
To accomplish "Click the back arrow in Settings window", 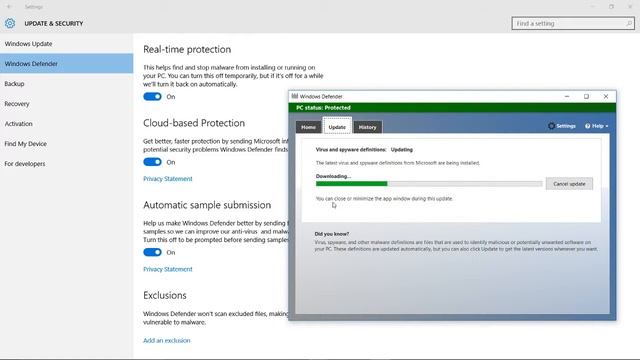I will tap(9, 7).
